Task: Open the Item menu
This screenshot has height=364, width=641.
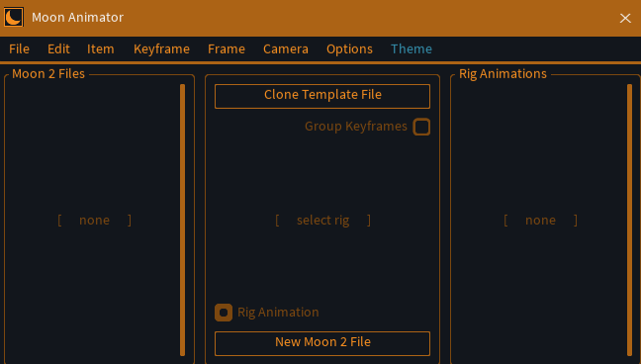Action: (101, 49)
